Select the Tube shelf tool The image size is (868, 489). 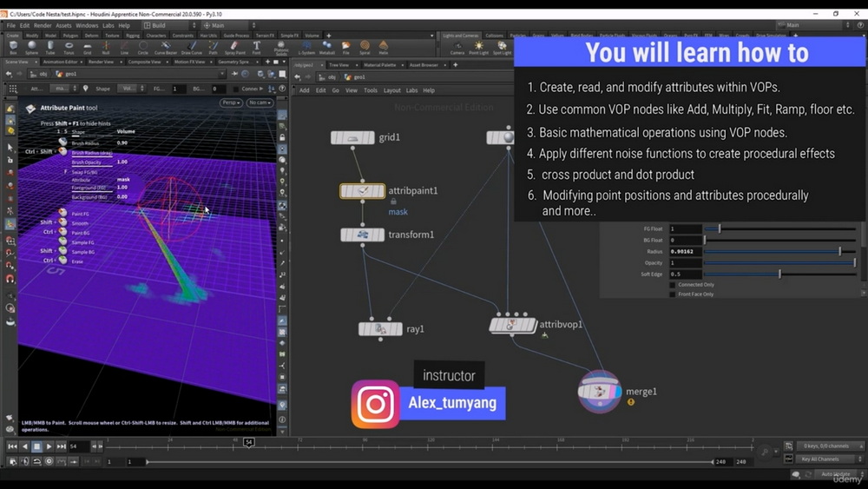click(x=50, y=48)
